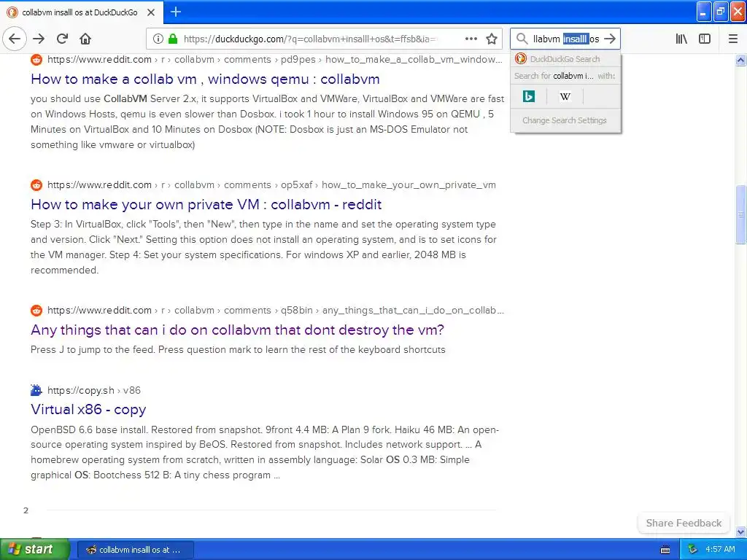Screen dimensions: 747x560
Task: Open 'How to make a collab vm, windows qemu'
Action: pyautogui.click(x=205, y=79)
